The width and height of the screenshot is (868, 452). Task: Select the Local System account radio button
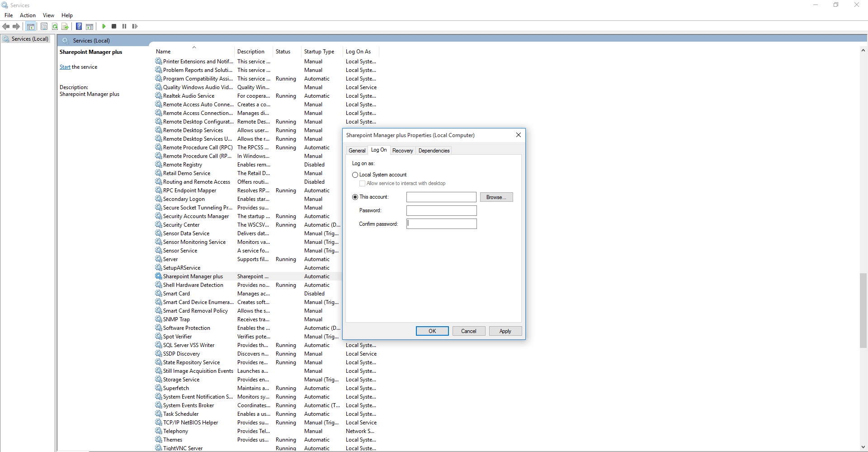[x=355, y=175]
